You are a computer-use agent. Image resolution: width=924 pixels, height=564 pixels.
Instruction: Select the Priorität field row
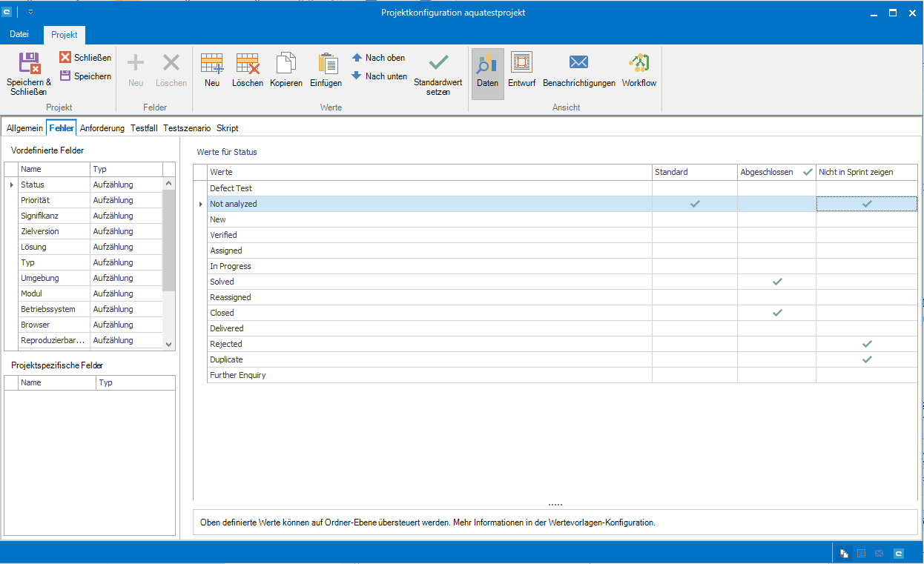(x=36, y=200)
